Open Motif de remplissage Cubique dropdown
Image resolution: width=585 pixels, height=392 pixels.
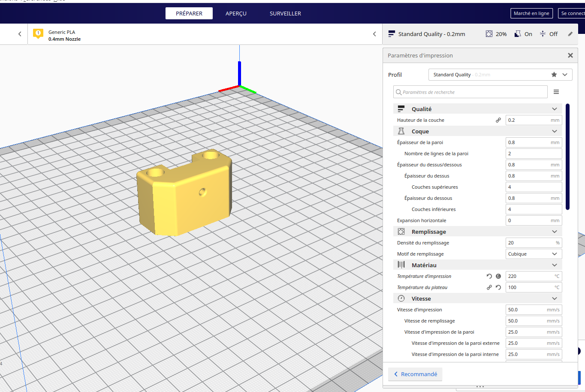coord(534,254)
